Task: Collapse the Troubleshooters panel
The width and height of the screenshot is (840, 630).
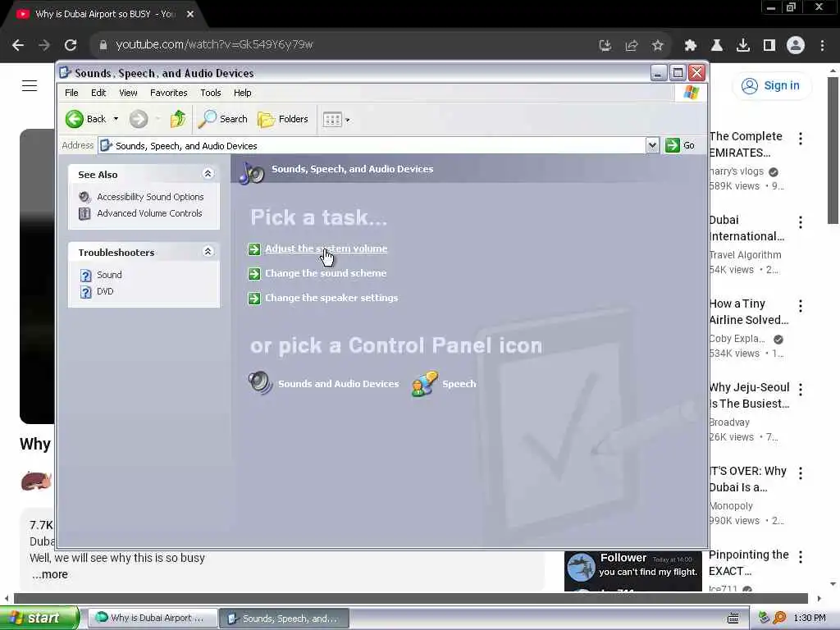Action: point(208,251)
